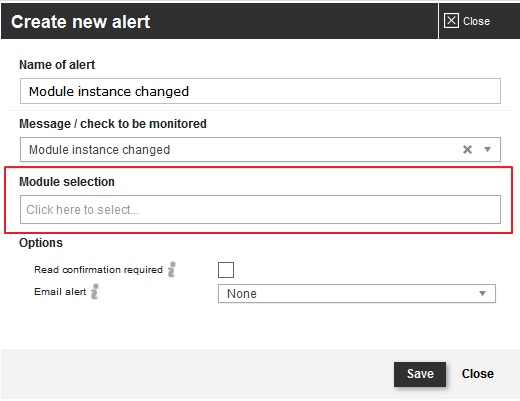Screen dimensions: 520x401
Task: Click the Close text in the header
Action: (x=476, y=21)
